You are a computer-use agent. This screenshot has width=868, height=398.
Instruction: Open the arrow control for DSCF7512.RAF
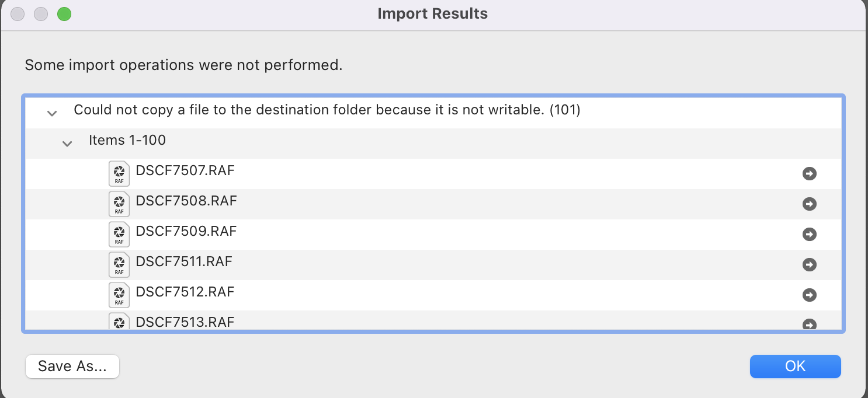(809, 295)
